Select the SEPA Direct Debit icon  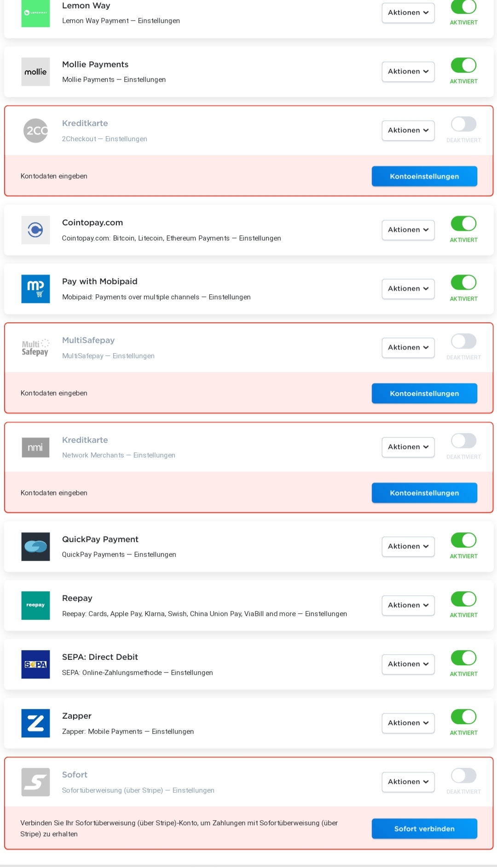click(35, 664)
